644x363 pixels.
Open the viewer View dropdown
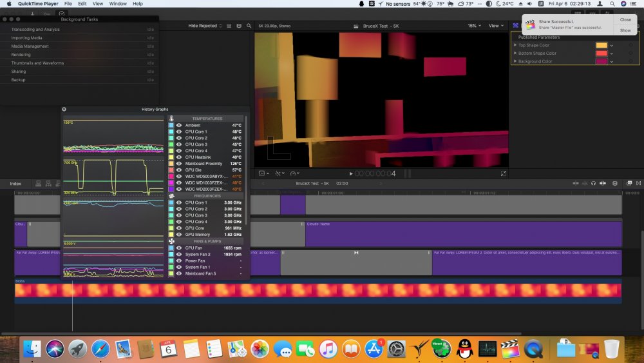(496, 26)
